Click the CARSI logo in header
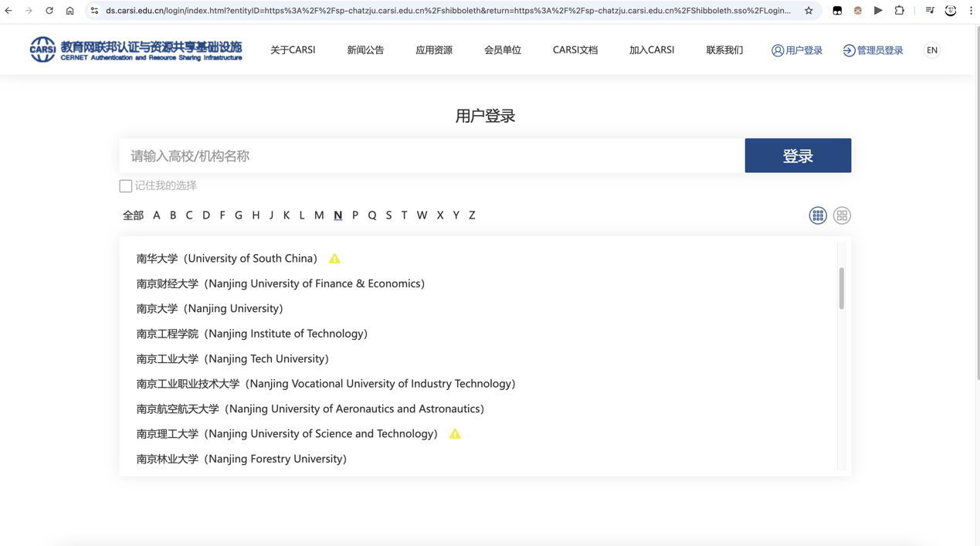This screenshot has width=980, height=546. 136,49
